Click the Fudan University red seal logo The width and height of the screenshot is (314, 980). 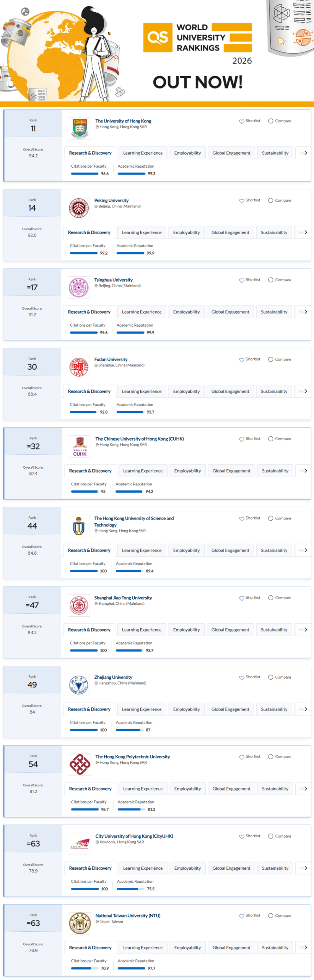tap(78, 367)
